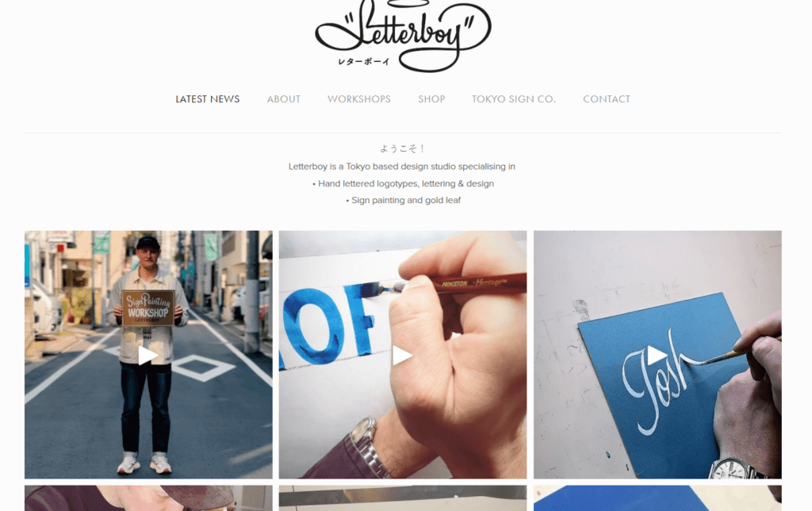Click the Tokyo based design studio description

click(402, 167)
